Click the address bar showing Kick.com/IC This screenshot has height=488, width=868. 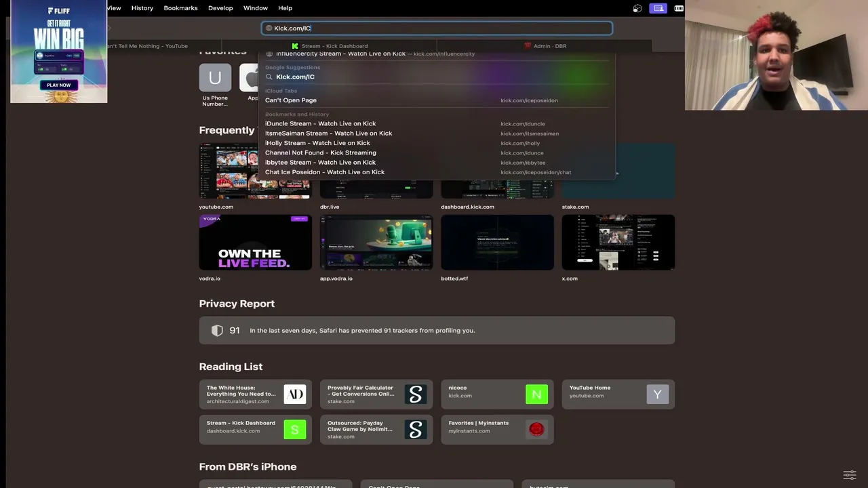coord(437,28)
